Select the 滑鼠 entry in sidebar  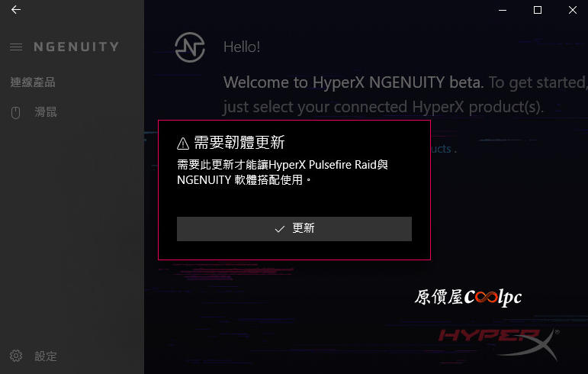46,112
